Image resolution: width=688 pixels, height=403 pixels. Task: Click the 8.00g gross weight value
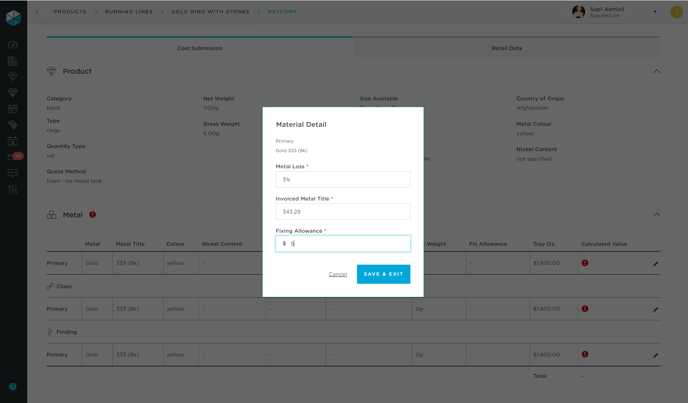click(211, 133)
